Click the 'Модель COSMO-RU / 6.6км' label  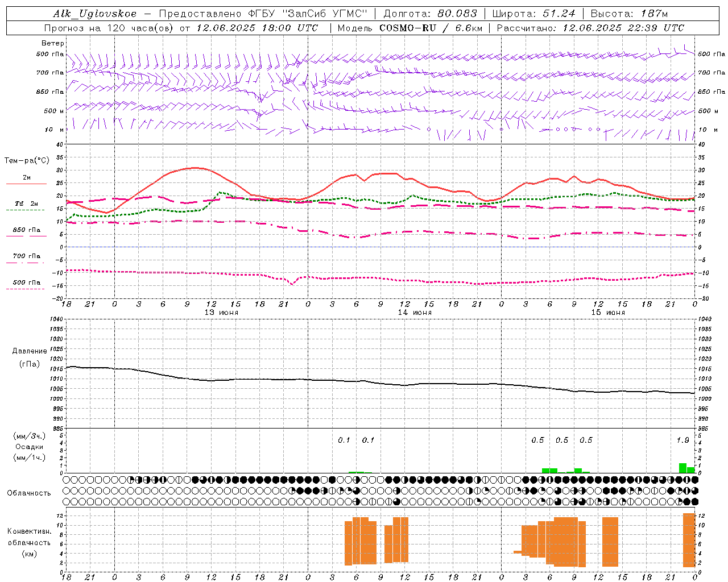410,28
